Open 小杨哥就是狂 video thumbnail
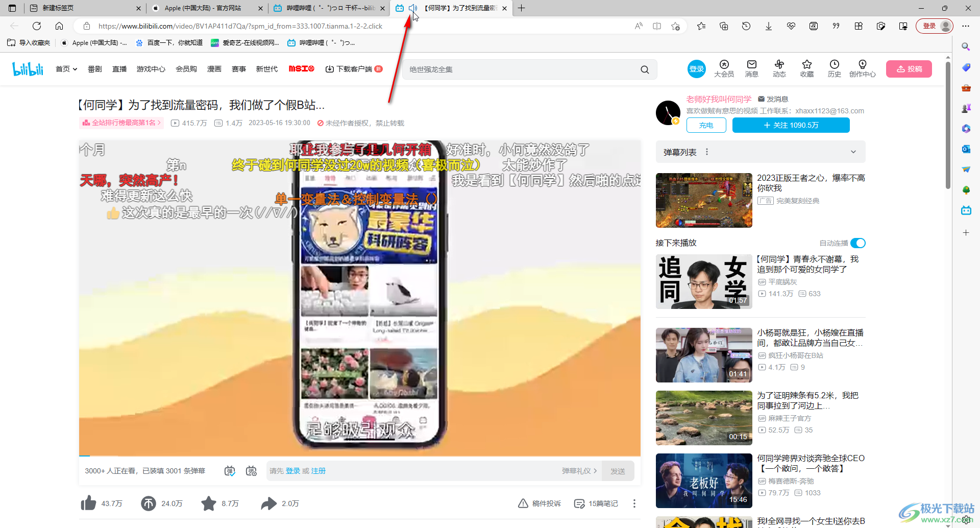The height and width of the screenshot is (528, 980). coord(704,355)
